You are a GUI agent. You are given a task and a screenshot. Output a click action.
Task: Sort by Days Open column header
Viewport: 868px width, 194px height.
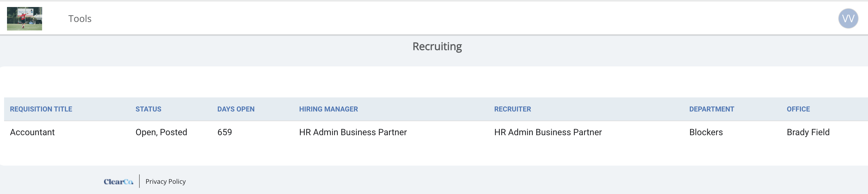(236, 109)
